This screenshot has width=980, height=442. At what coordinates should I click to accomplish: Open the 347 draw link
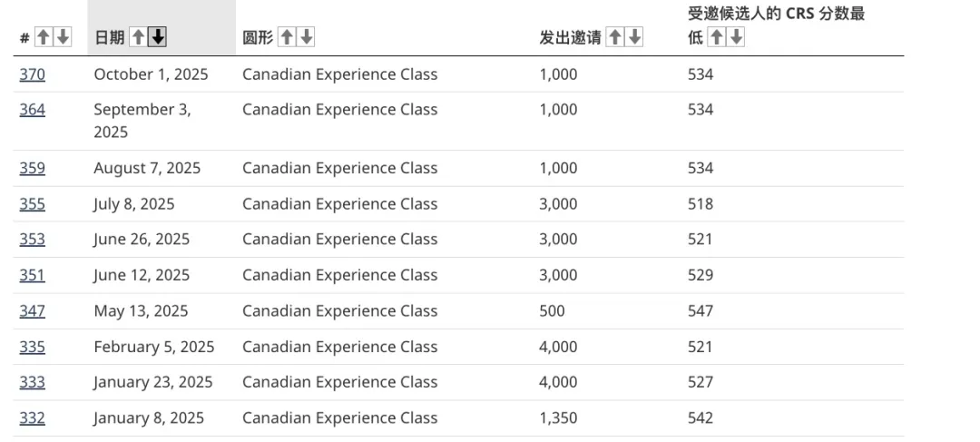[x=32, y=311]
